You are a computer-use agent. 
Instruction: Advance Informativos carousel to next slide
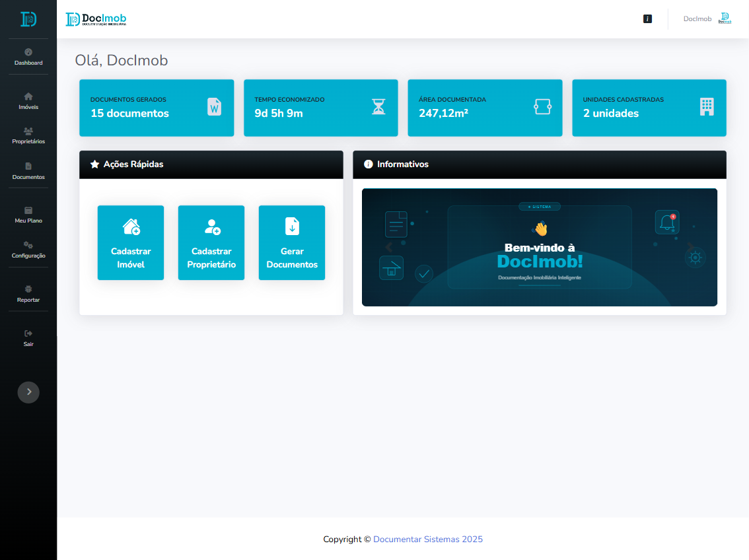pyautogui.click(x=690, y=247)
